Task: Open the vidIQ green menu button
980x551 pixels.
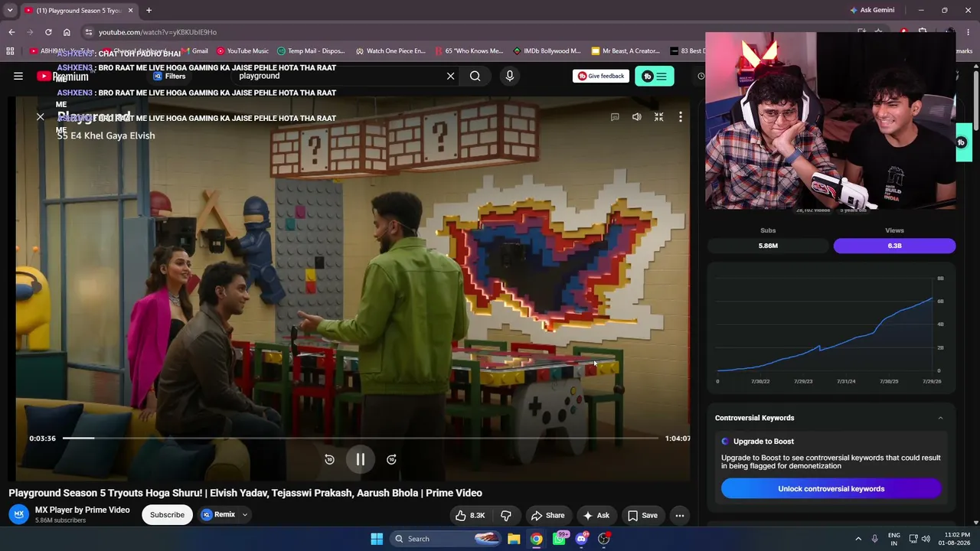Action: tap(655, 76)
